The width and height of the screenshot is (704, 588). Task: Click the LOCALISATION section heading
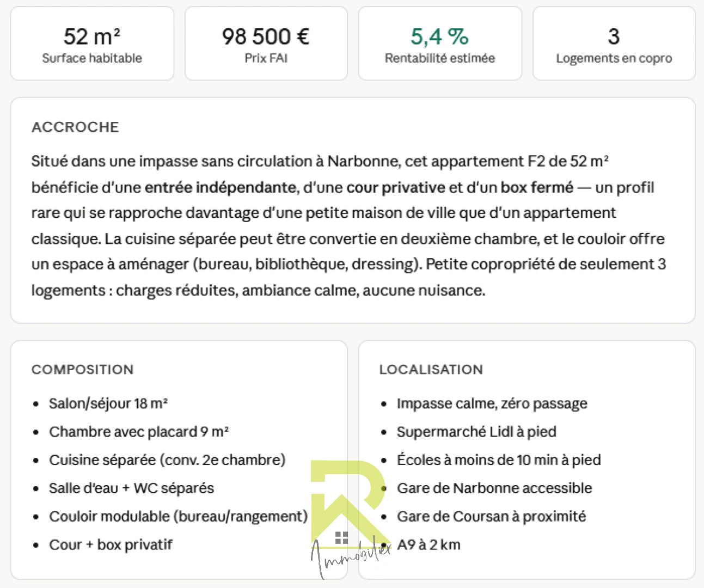click(431, 369)
